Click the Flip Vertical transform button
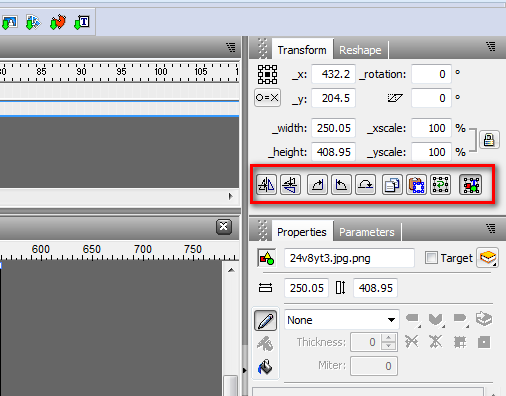The image size is (506, 396). pyautogui.click(x=290, y=184)
